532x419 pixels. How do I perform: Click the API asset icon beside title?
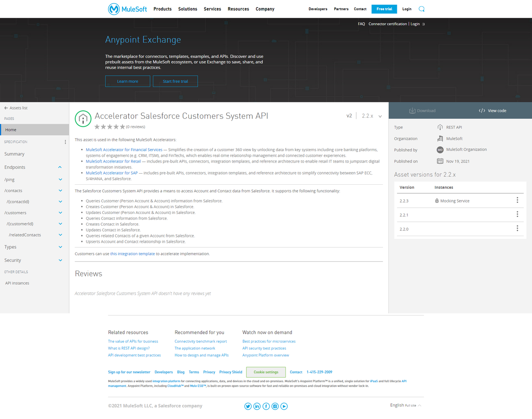click(82, 118)
